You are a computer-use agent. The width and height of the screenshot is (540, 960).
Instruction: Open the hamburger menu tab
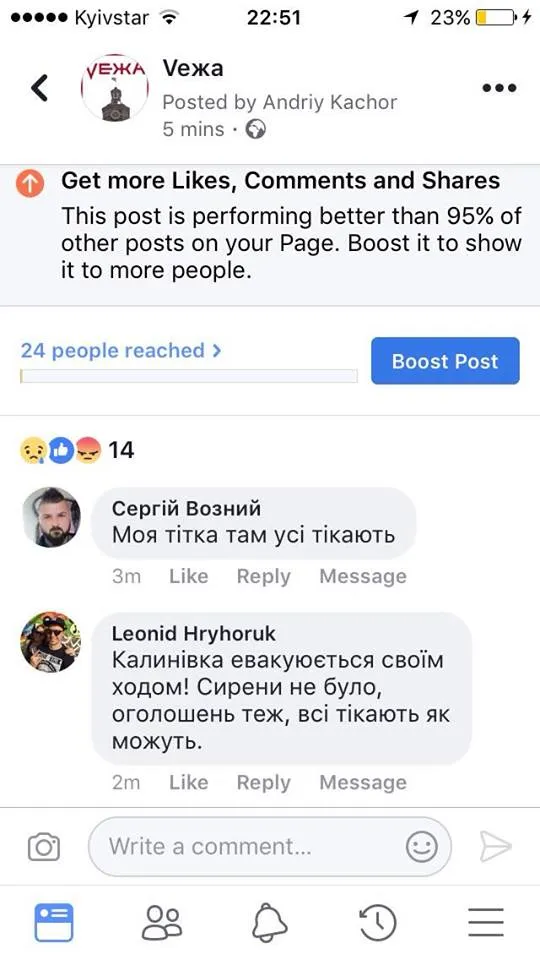(486, 922)
